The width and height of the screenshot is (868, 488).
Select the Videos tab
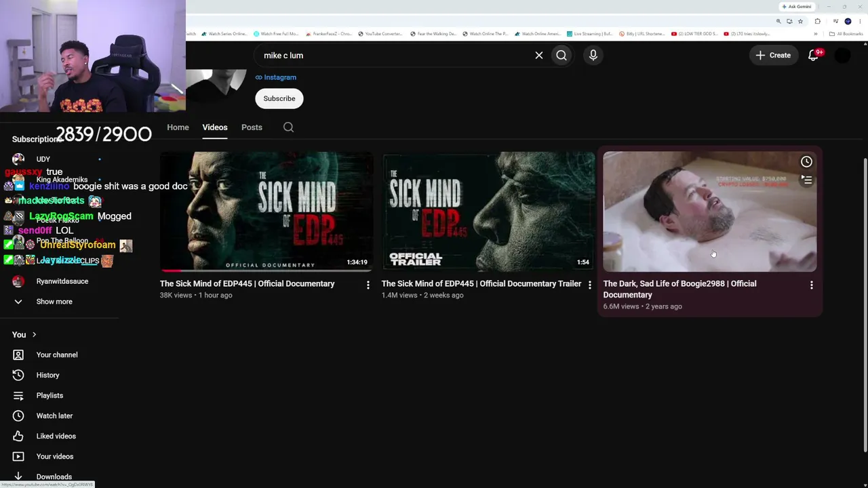[215, 127]
